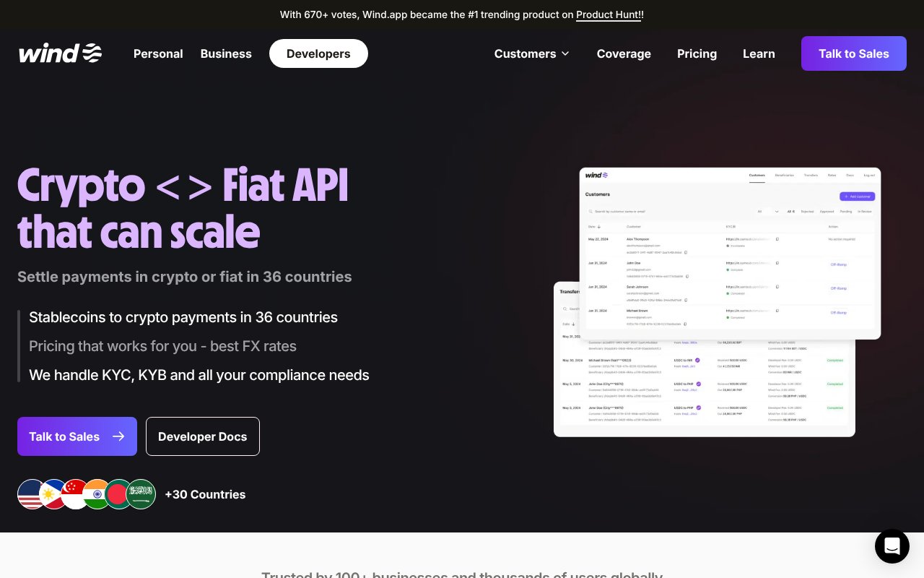
Task: Select the Philippines flag icon
Action: coord(52,494)
